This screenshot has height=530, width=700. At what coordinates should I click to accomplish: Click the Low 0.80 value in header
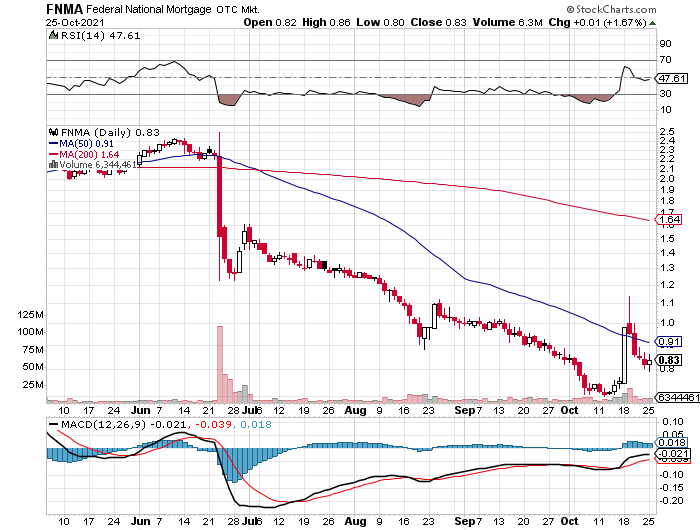point(380,22)
